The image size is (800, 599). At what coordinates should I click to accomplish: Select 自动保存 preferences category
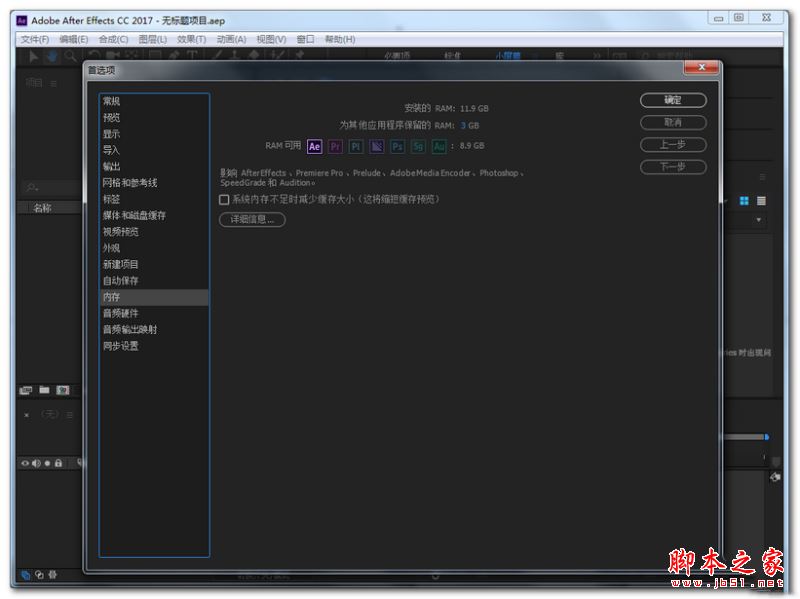pos(154,281)
